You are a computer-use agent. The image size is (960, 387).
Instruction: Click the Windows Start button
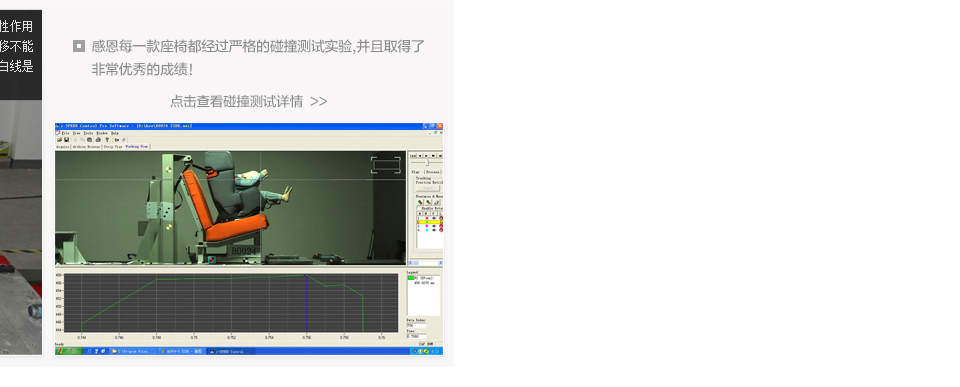click(x=69, y=351)
